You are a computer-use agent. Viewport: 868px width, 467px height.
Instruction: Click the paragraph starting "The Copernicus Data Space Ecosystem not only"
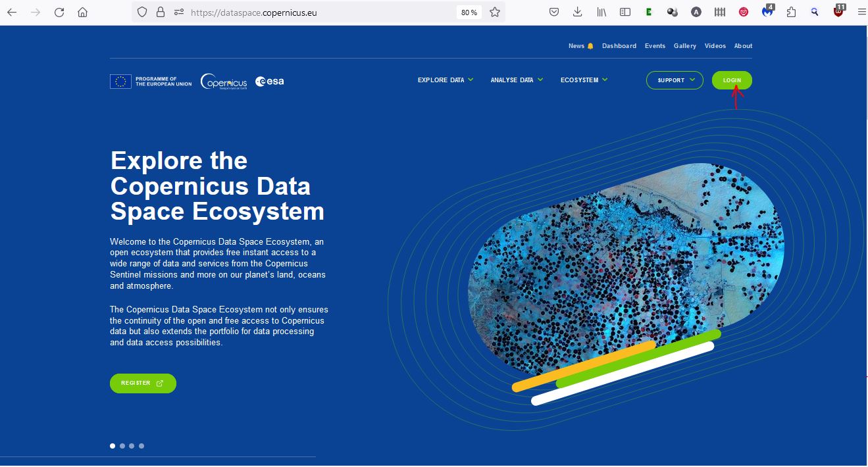pyautogui.click(x=219, y=326)
